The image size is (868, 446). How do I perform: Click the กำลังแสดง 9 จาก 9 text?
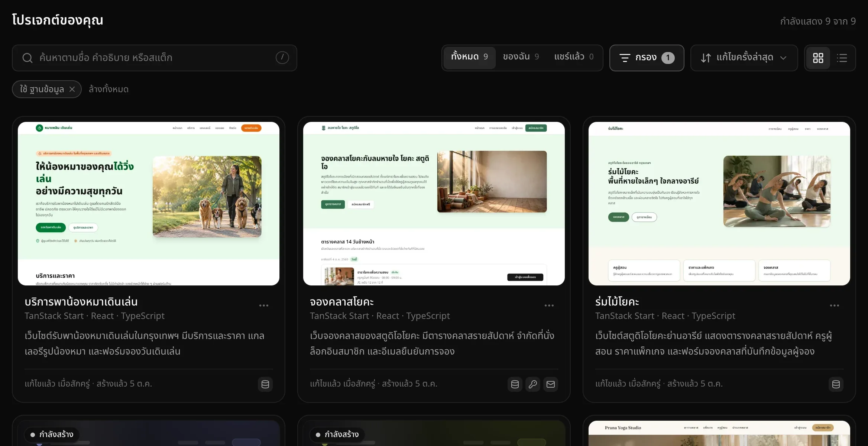coord(818,21)
